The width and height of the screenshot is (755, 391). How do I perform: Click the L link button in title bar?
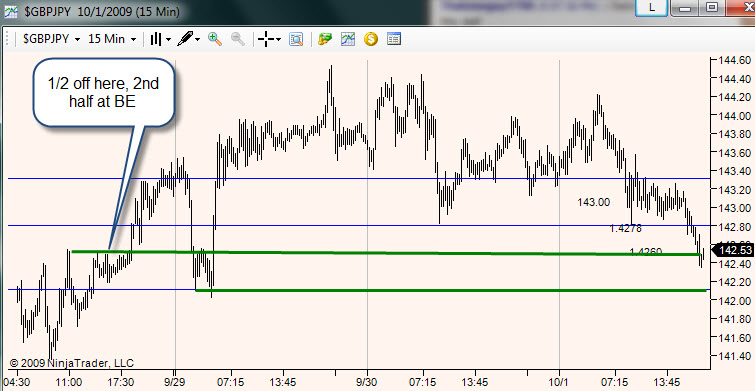[x=652, y=8]
